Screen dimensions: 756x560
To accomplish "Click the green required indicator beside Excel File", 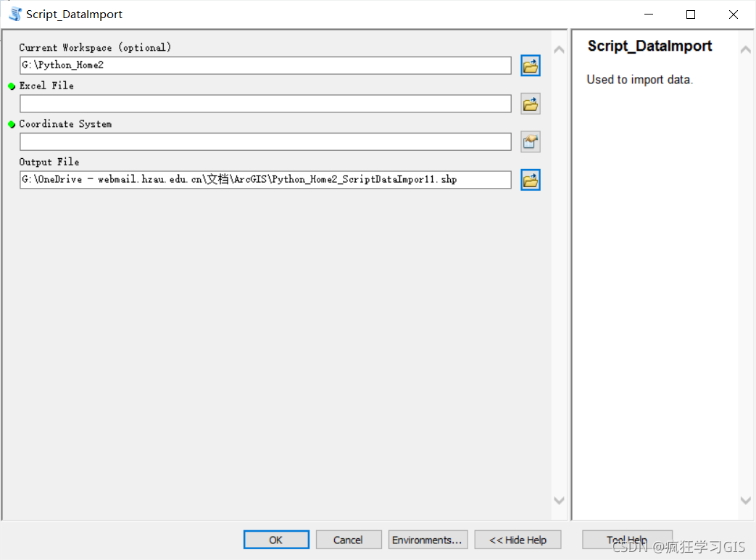I will (12, 86).
